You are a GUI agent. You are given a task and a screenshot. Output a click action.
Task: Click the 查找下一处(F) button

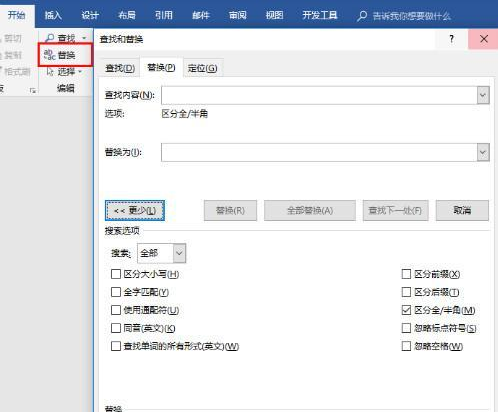395,210
